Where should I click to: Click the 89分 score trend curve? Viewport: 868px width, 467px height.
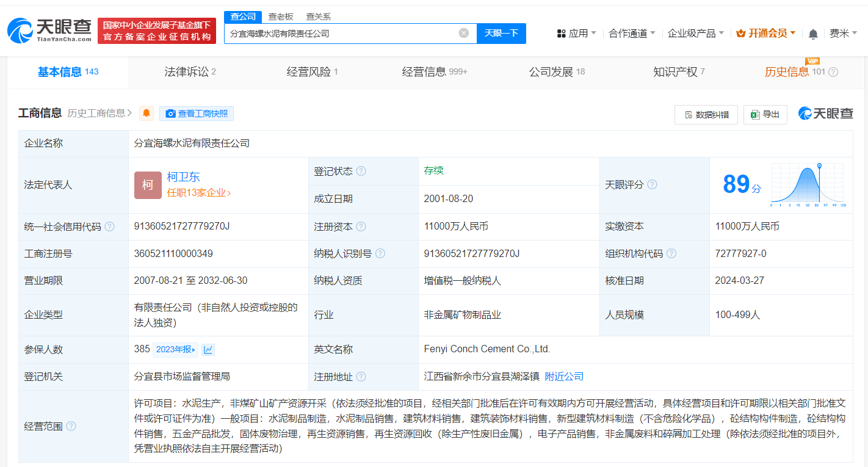pyautogui.click(x=807, y=183)
